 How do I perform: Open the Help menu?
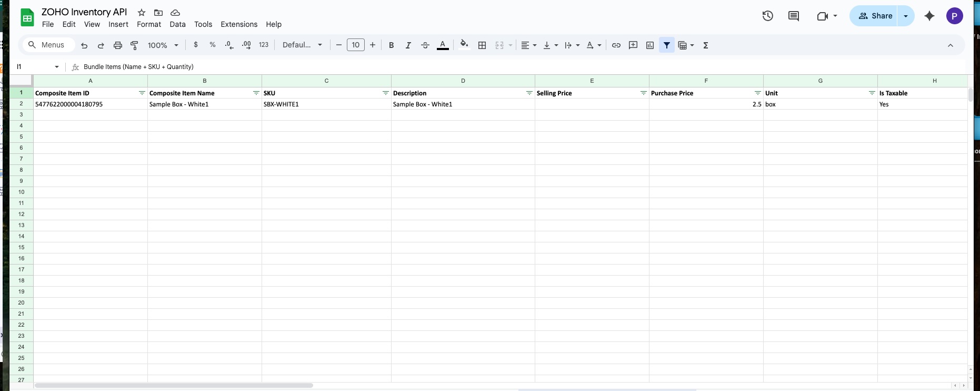(x=274, y=24)
